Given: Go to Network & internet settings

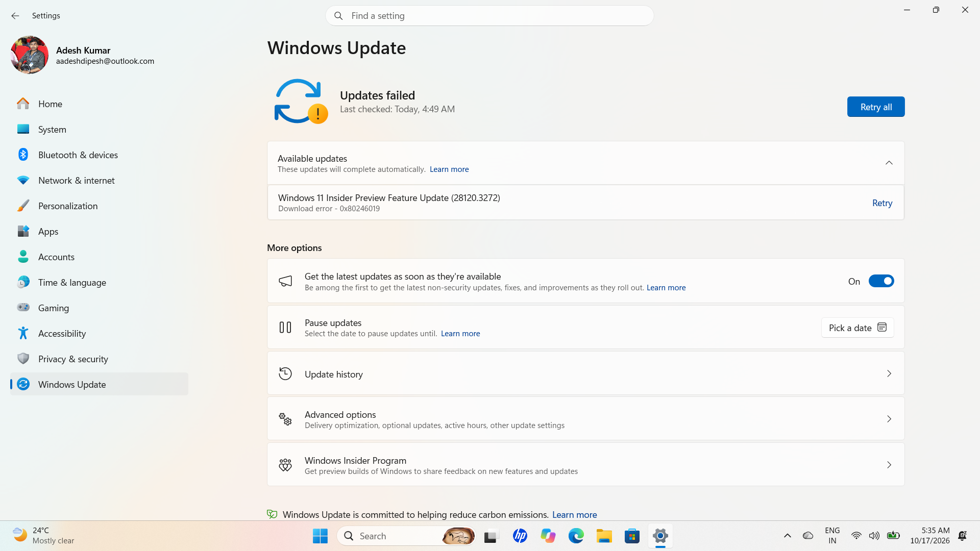Looking at the screenshot, I should 99,180.
